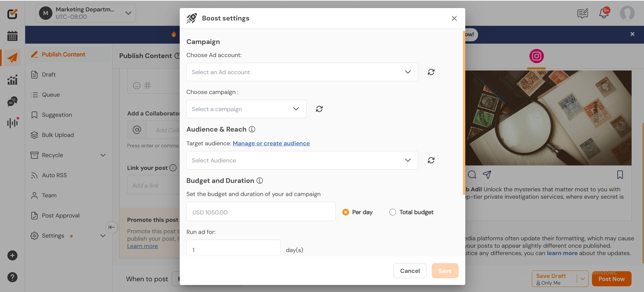The width and height of the screenshot is (644, 292).
Task: Click the share icon on post preview
Action: 487,175
